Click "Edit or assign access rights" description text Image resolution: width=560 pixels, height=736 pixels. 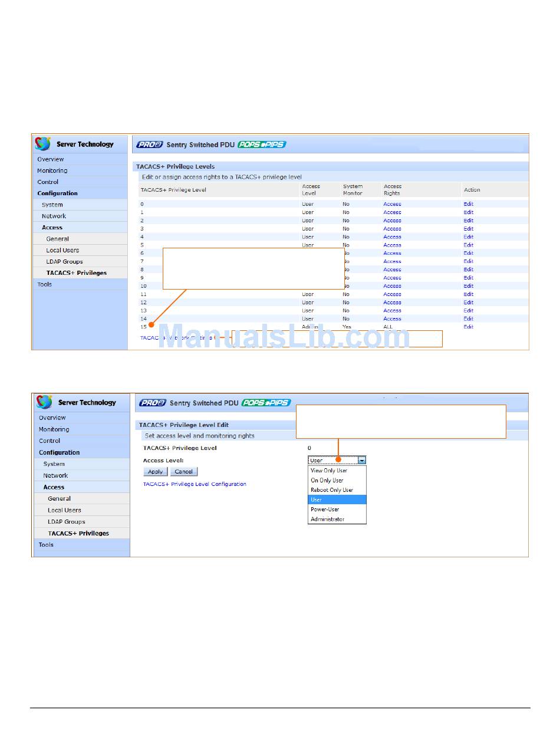(222, 177)
